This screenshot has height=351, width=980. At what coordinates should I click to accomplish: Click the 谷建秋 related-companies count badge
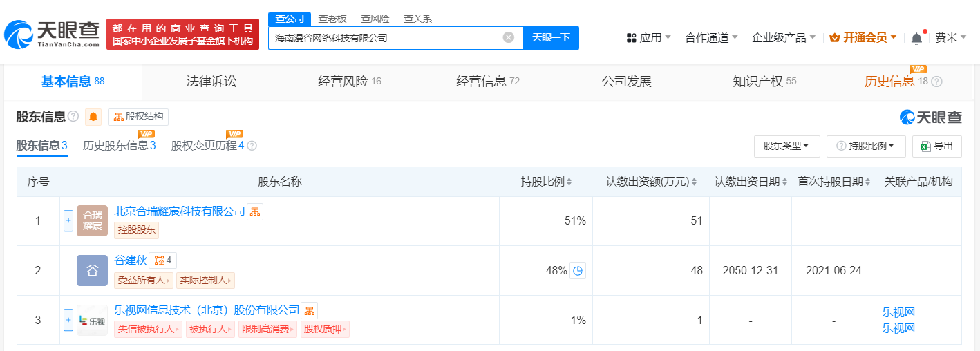pyautogui.click(x=163, y=260)
